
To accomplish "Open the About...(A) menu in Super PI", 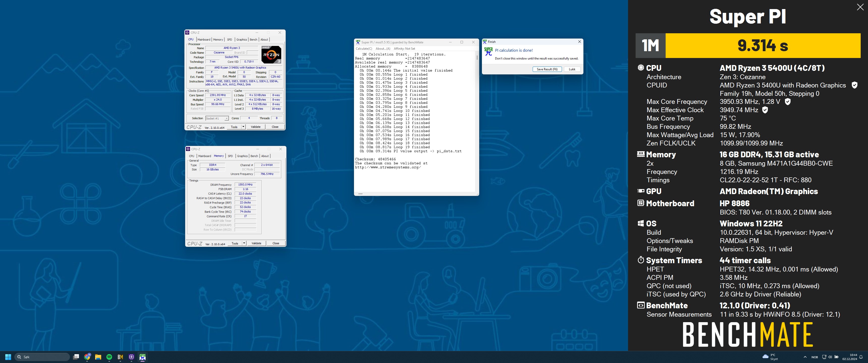I will point(383,49).
